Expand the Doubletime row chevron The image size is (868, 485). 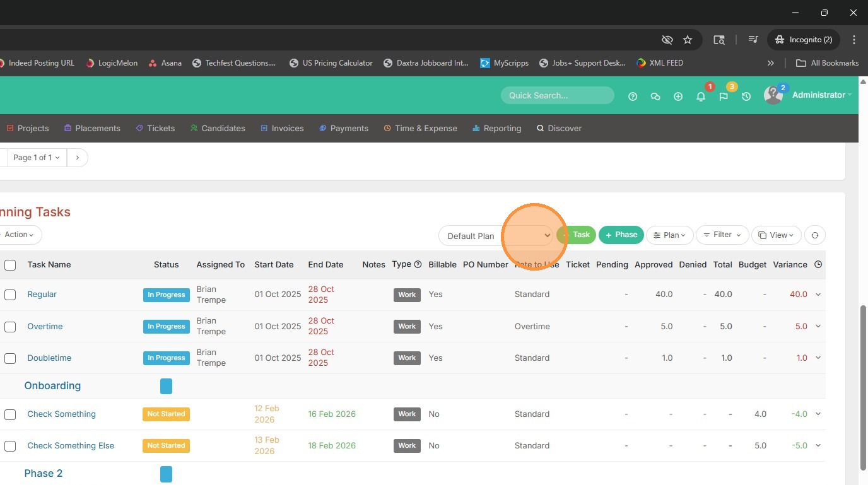coord(818,358)
